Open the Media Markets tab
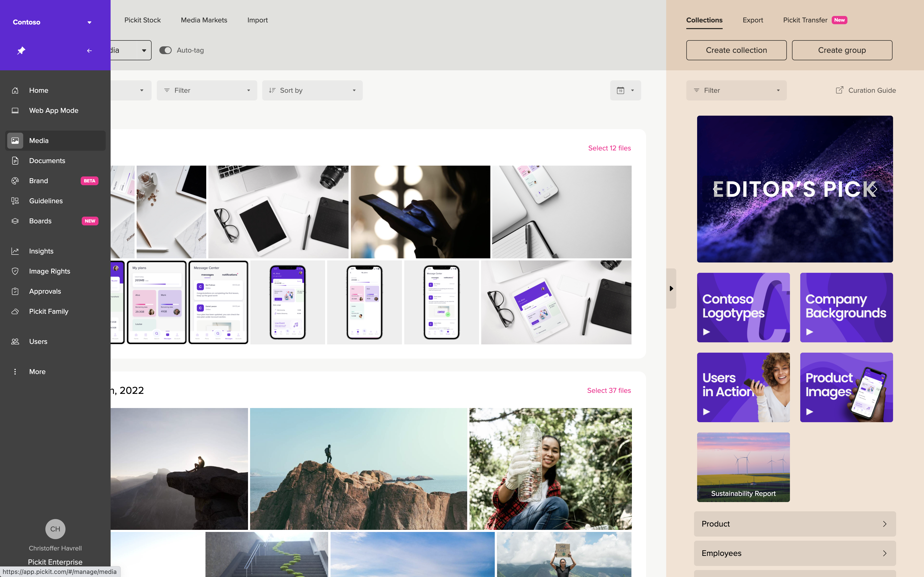The width and height of the screenshot is (924, 577). point(204,20)
